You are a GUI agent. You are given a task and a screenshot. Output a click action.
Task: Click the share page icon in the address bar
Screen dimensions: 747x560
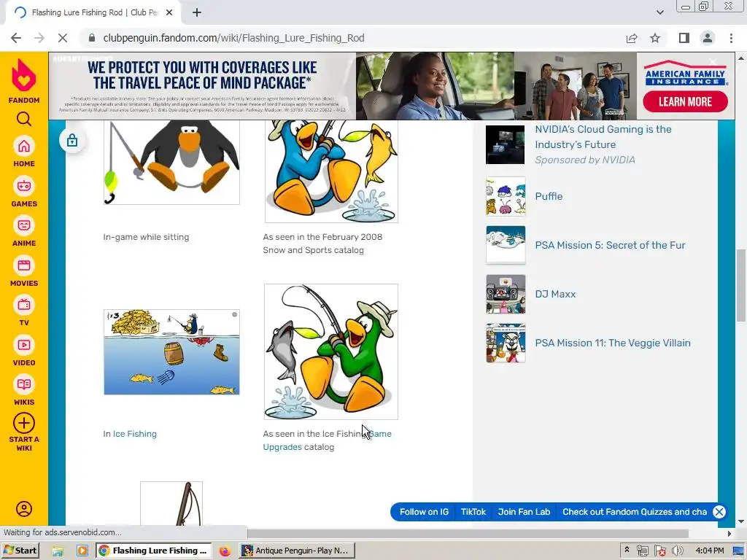632,38
